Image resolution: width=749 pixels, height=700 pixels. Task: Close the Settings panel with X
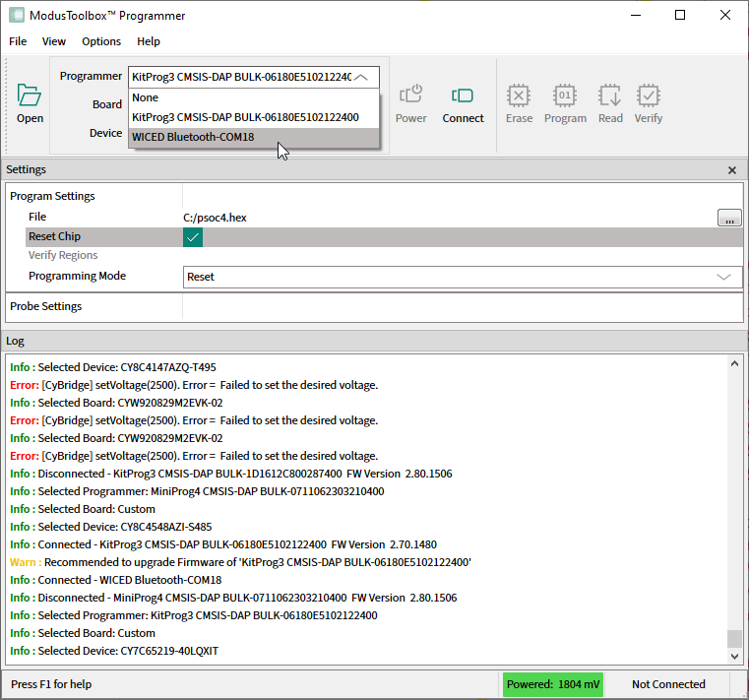click(x=732, y=170)
